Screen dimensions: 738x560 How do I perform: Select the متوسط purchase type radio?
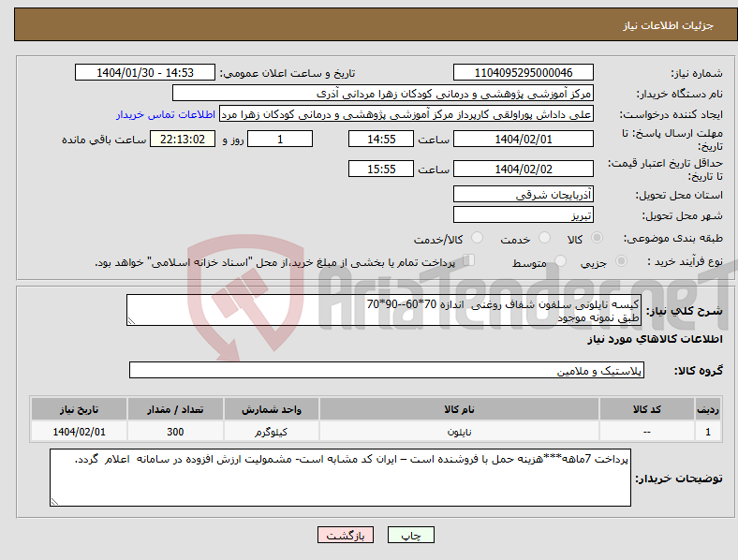[560, 261]
